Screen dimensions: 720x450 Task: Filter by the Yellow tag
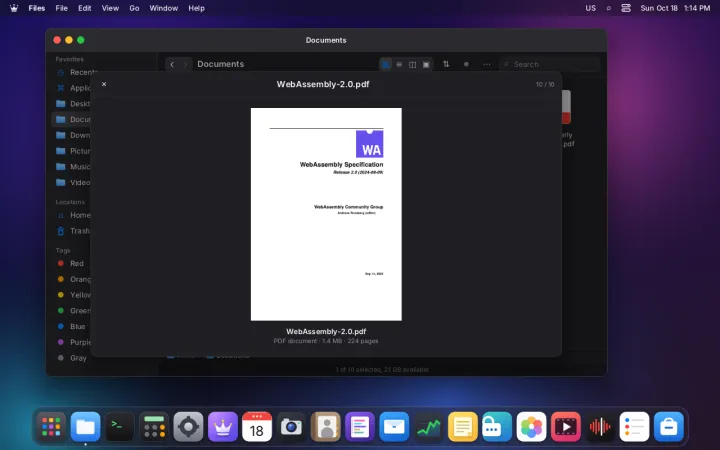click(x=73, y=295)
